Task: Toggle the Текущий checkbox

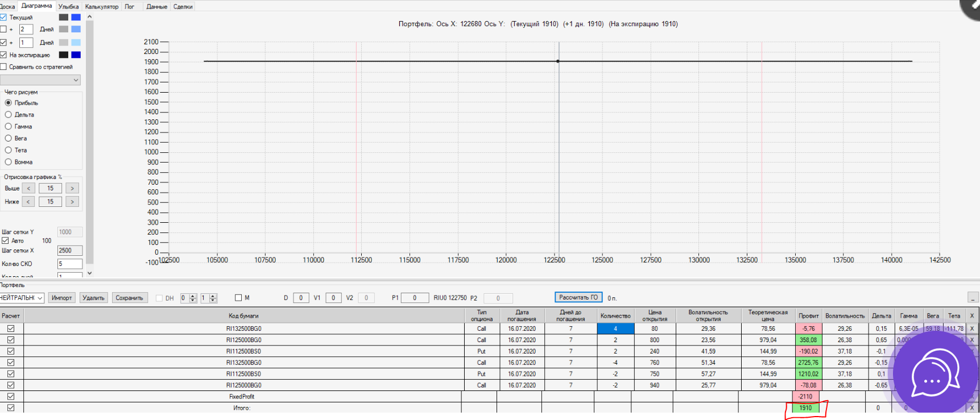Action: (3, 18)
